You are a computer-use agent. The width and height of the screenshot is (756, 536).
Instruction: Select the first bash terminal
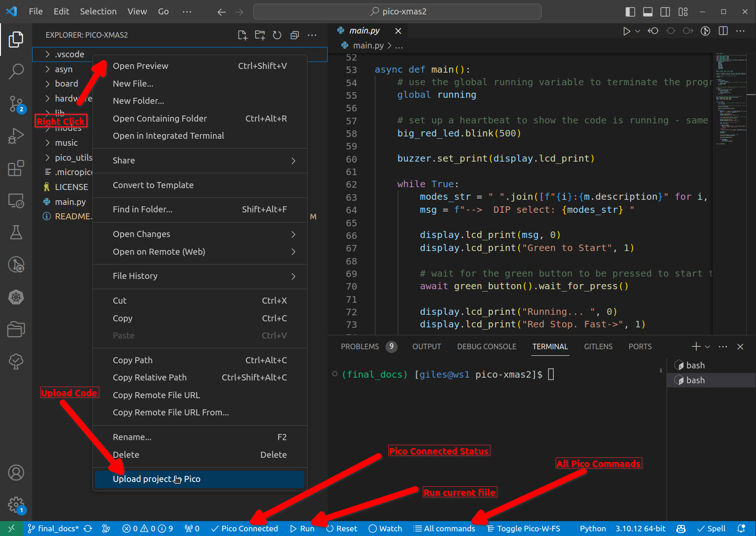pos(711,366)
